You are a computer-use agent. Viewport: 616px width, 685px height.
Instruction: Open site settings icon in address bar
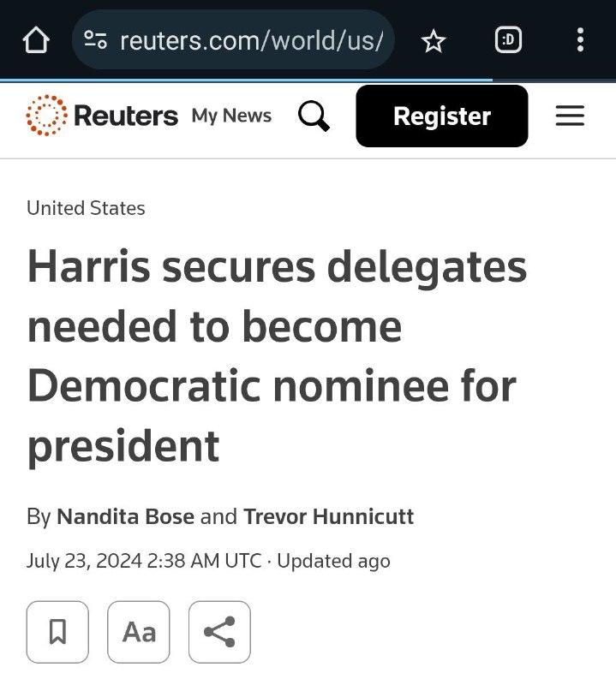click(x=95, y=39)
